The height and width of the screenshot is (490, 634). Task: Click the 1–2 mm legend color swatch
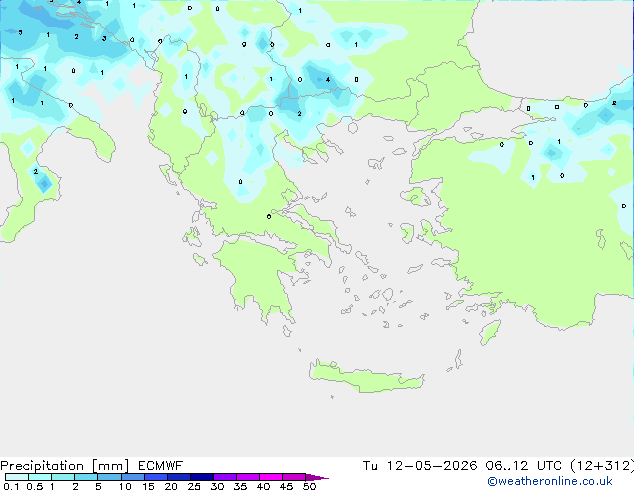pos(63,477)
